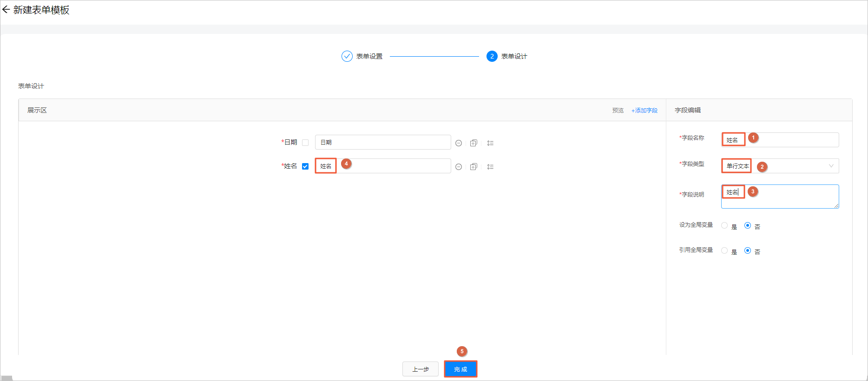Click the 表单设计 step label
Screen dimensions: 868x381
(x=514, y=56)
